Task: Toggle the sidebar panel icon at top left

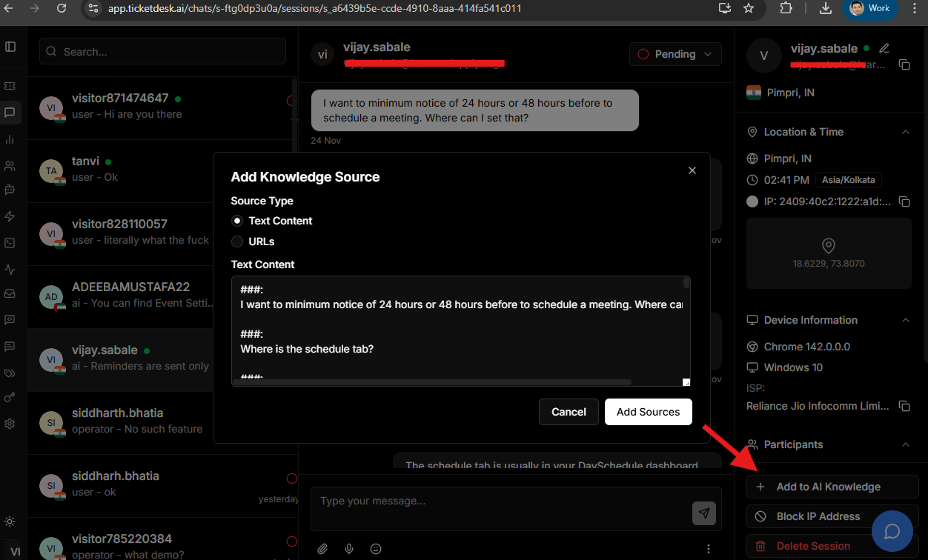Action: click(10, 47)
